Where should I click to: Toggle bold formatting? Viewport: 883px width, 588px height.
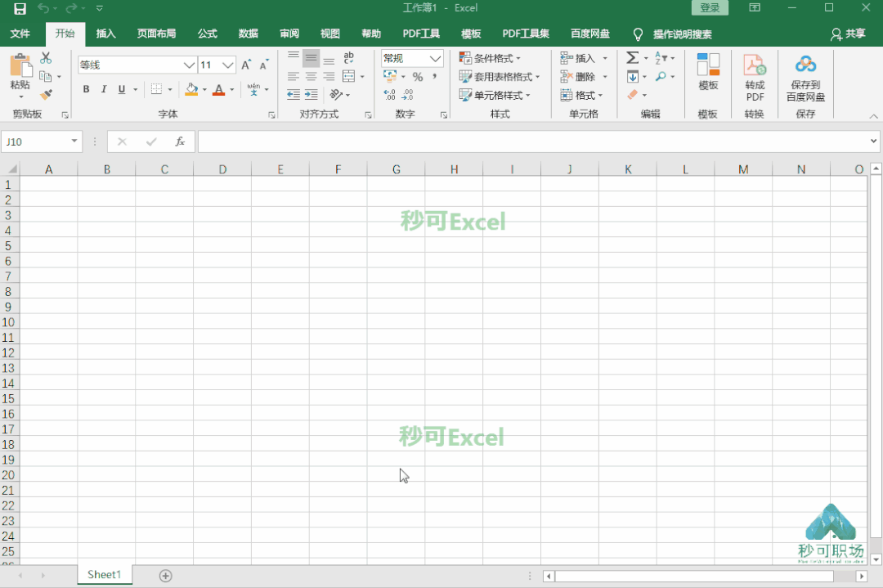pyautogui.click(x=86, y=89)
